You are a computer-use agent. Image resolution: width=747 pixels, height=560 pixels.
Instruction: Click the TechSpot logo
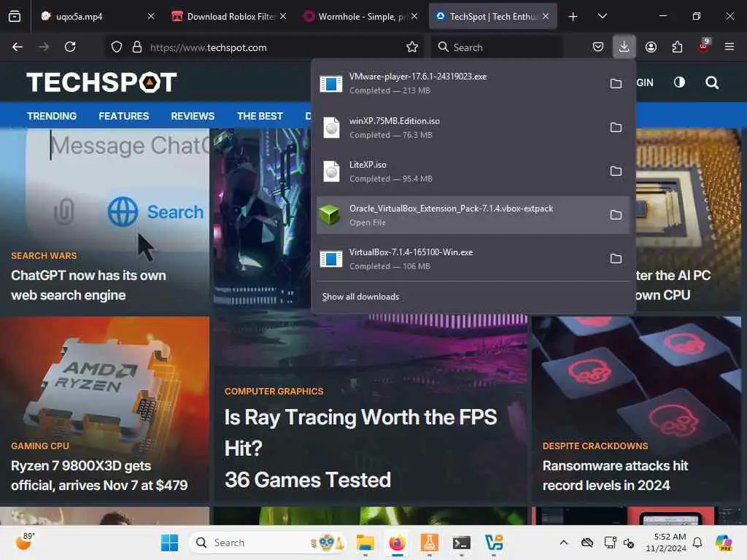pos(101,82)
